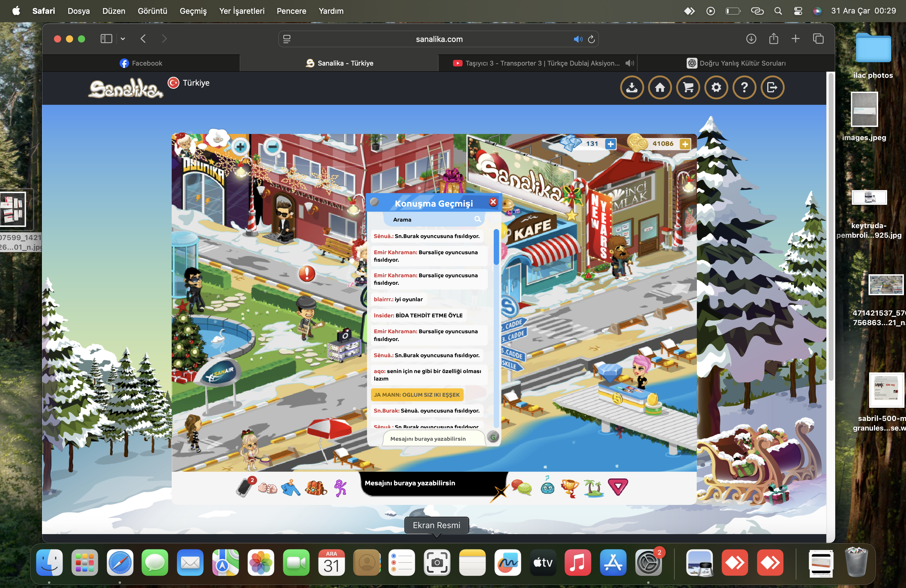This screenshot has width=906, height=588.
Task: Open the palm island icon
Action: (594, 488)
